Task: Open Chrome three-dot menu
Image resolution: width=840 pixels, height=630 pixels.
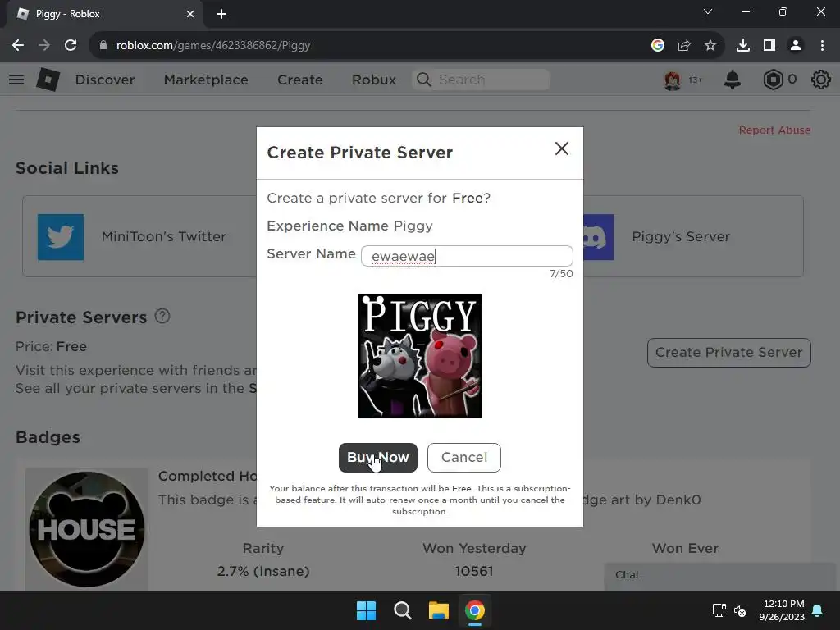Action: click(x=822, y=46)
